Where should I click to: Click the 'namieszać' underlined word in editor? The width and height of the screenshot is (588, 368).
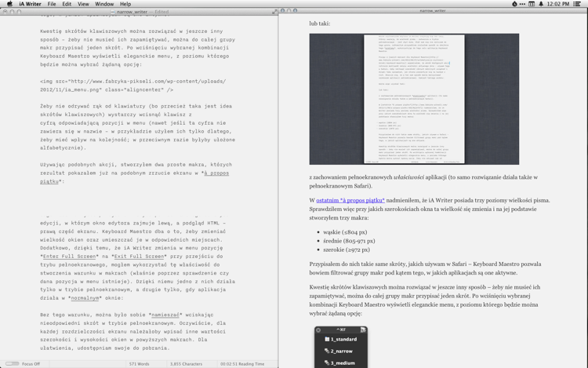[165, 315]
